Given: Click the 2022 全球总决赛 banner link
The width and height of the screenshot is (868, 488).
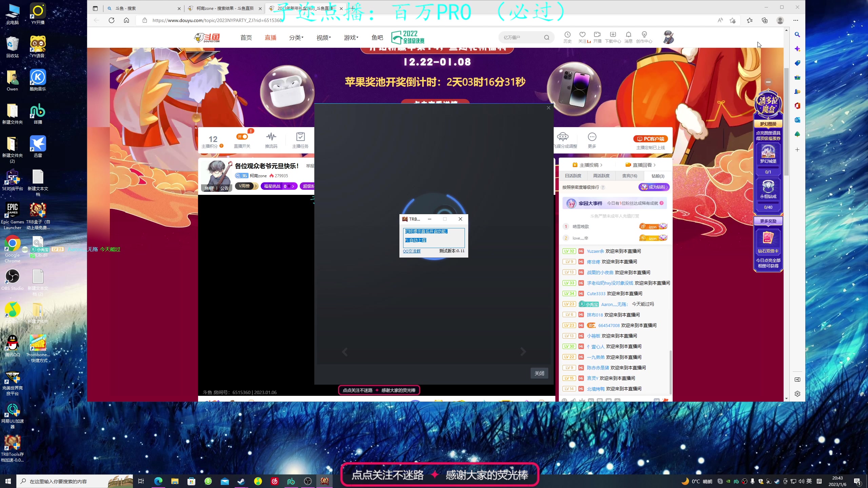Looking at the screenshot, I should (408, 37).
